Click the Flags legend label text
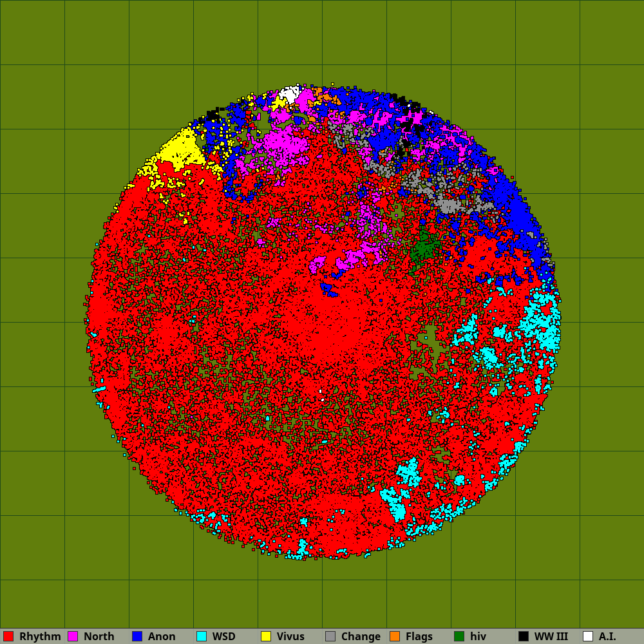The height and width of the screenshot is (644, 644). click(x=419, y=636)
